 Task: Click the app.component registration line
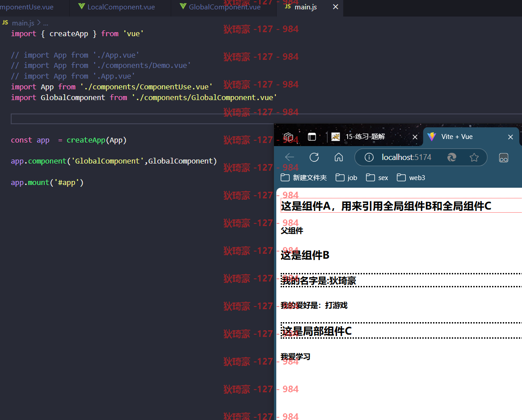114,161
